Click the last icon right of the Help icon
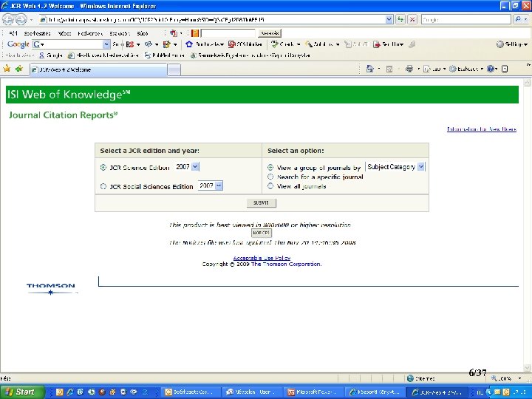The image size is (532, 399). tap(505, 69)
